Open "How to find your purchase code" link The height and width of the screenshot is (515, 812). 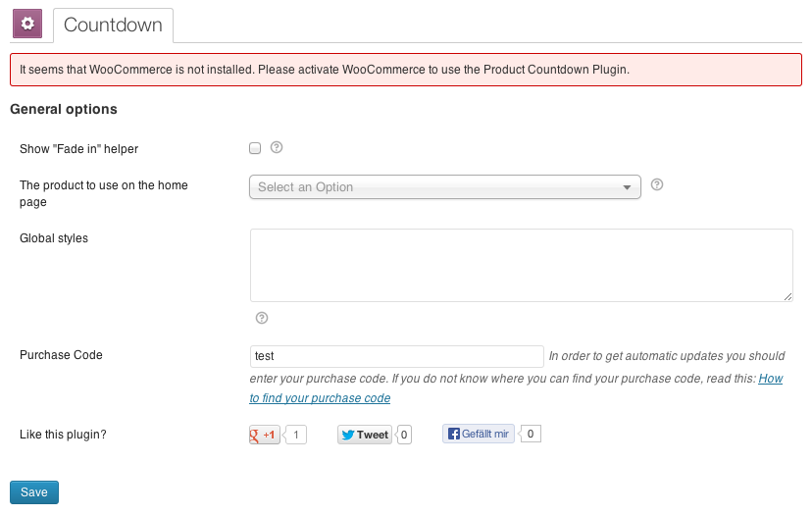320,398
